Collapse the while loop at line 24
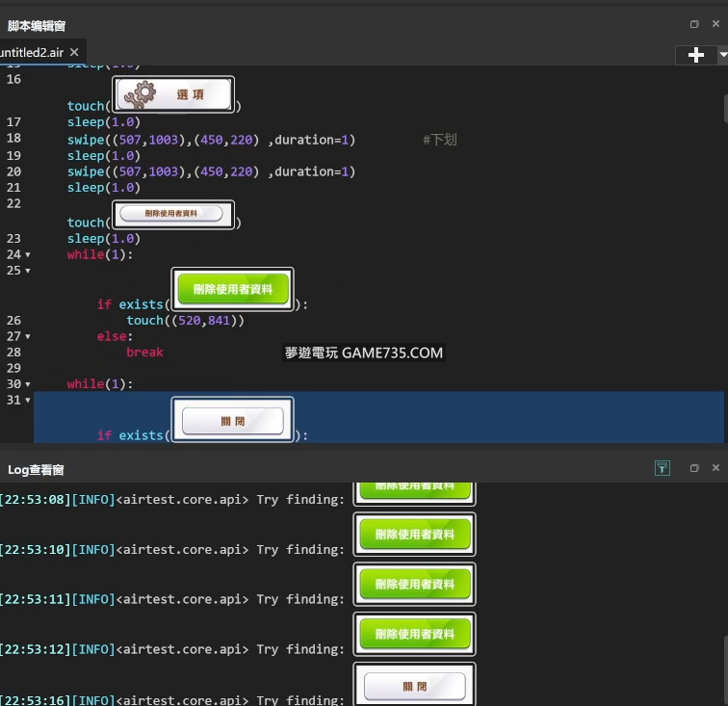Viewport: 728px width, 706px height. (x=27, y=255)
